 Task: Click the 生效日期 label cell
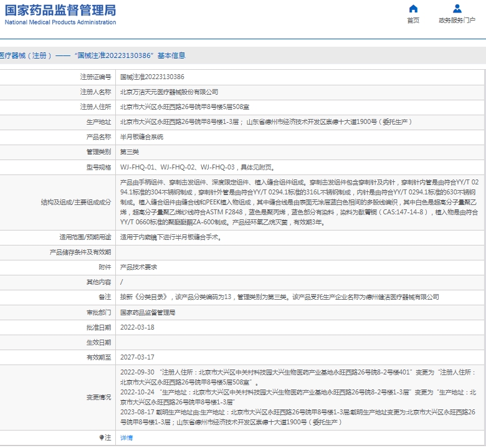click(x=98, y=342)
